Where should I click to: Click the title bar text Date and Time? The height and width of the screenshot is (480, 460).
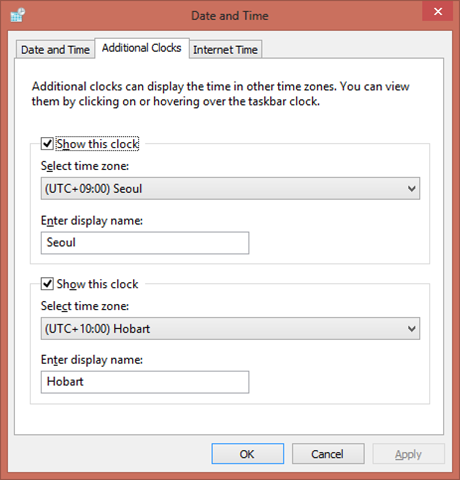coord(230,16)
